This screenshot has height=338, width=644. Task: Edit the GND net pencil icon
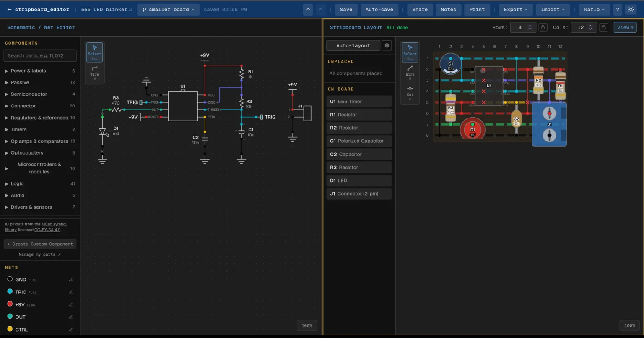coord(70,280)
